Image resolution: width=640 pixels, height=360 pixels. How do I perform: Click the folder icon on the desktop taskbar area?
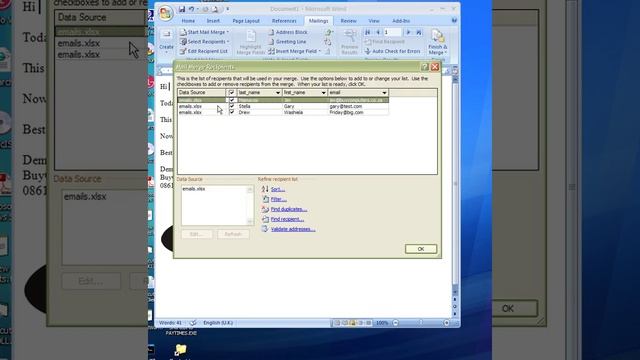click(180, 350)
